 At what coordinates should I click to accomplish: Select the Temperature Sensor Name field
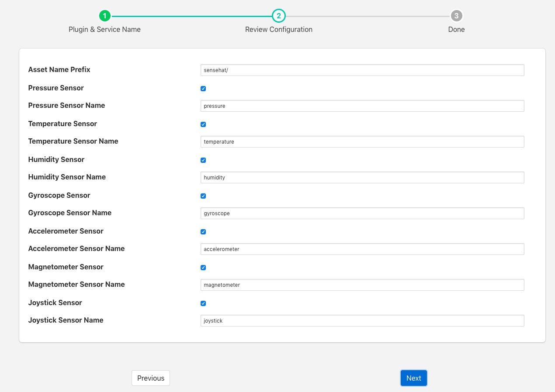(x=362, y=142)
